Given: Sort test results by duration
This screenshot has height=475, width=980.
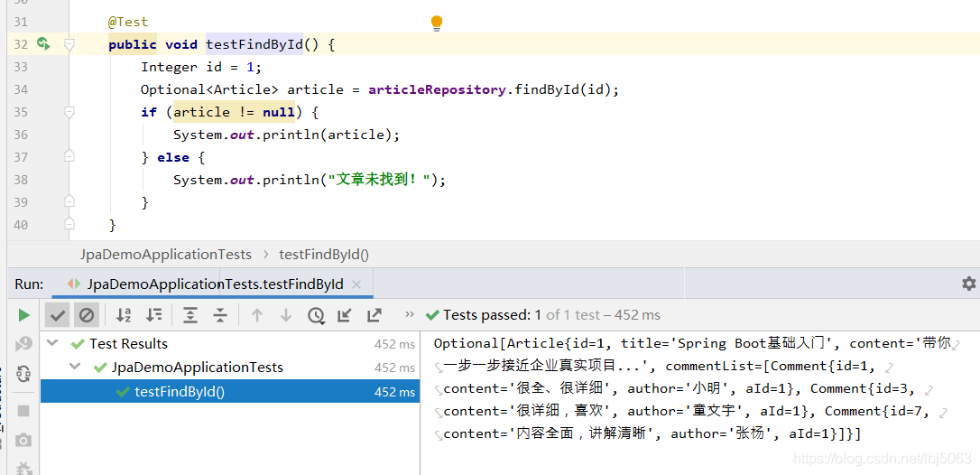Looking at the screenshot, I should [153, 315].
